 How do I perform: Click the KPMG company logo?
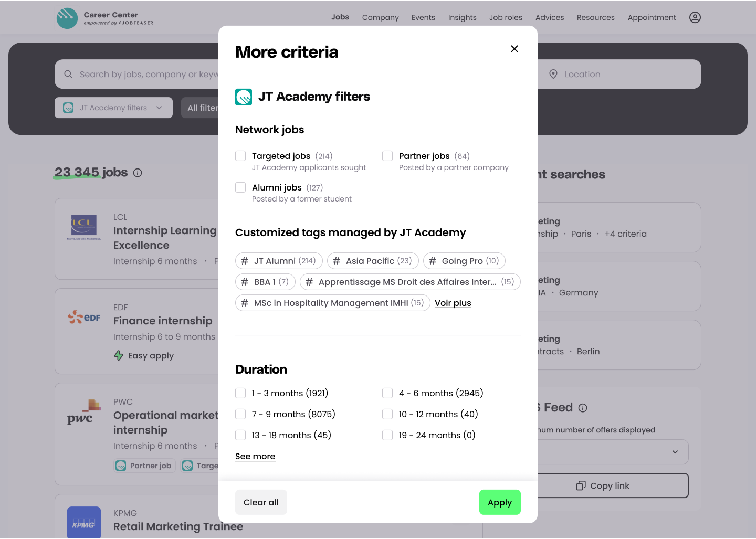click(84, 522)
